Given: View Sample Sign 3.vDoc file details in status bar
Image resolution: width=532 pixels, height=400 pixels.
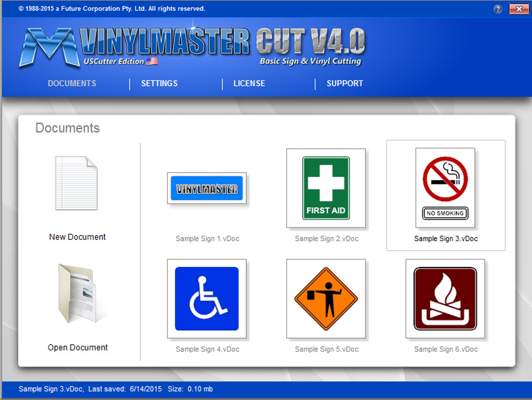Looking at the screenshot, I should click(x=114, y=393).
